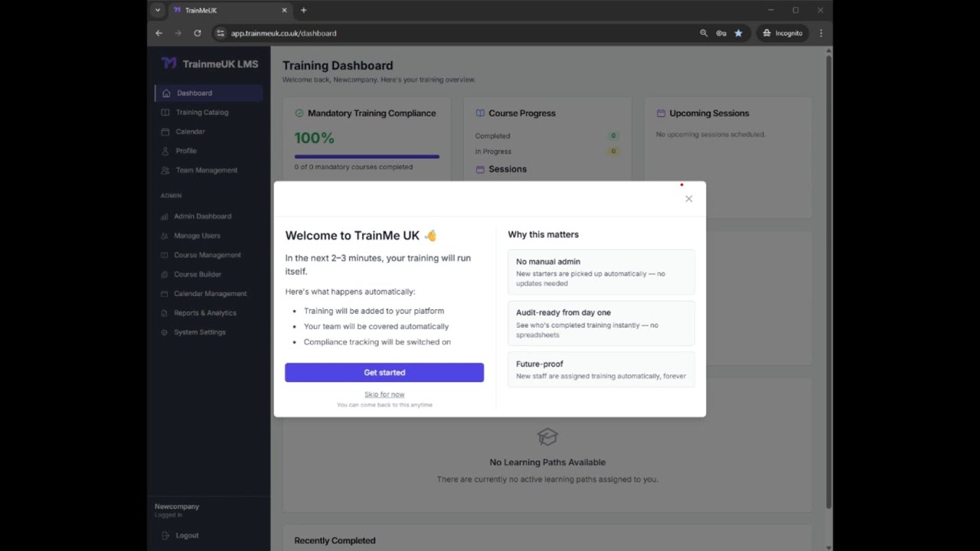Click the Skip for now link
Screen dimensions: 980x551
384,394
